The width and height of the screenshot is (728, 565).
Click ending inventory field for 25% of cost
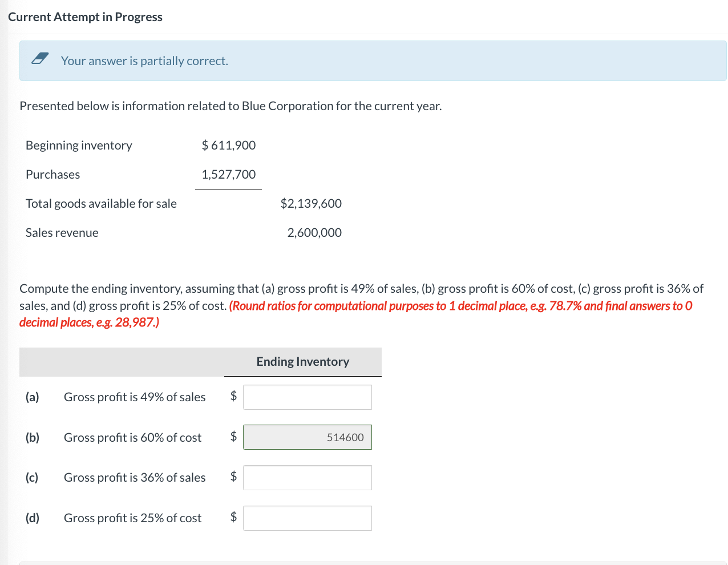[x=308, y=518]
